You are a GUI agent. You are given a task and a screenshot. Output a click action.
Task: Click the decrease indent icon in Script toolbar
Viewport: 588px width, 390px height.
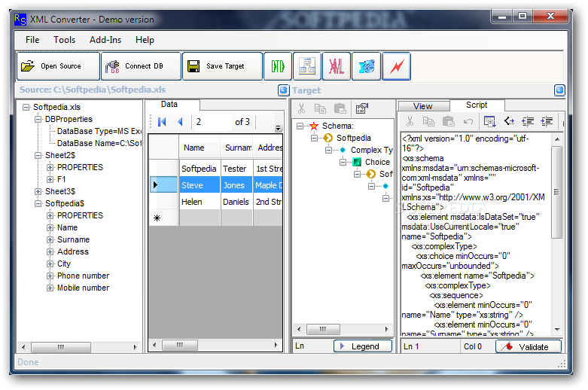(528, 121)
